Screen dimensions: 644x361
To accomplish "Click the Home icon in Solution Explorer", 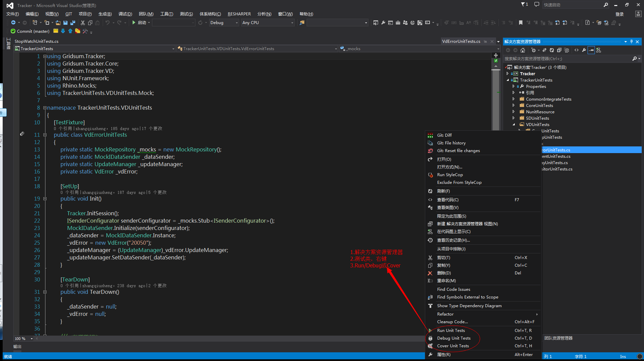I will 523,50.
